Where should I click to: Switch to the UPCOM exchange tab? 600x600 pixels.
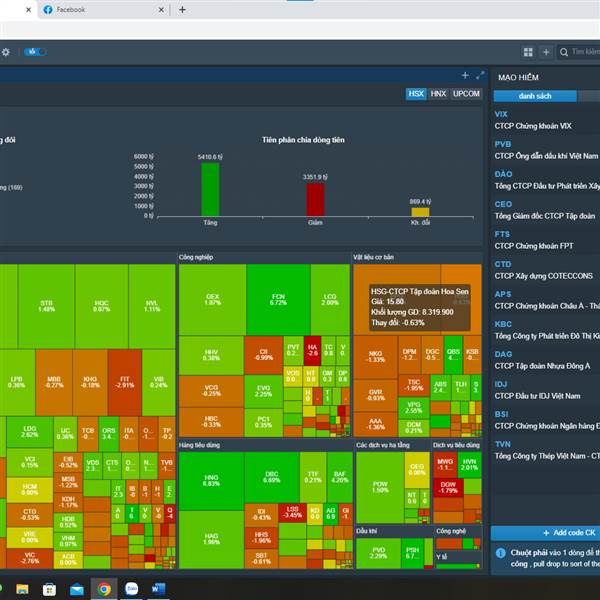[x=466, y=94]
